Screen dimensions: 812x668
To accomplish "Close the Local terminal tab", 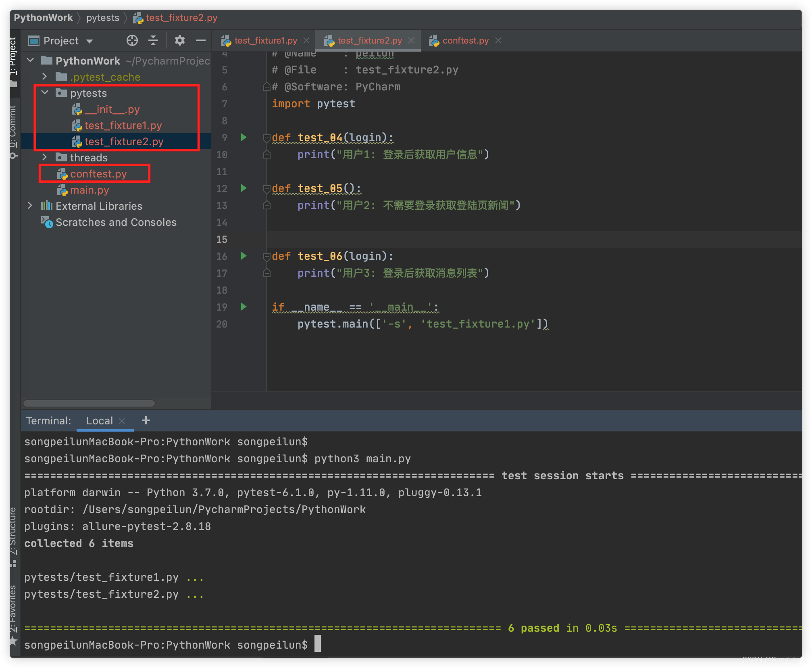I will coord(122,421).
